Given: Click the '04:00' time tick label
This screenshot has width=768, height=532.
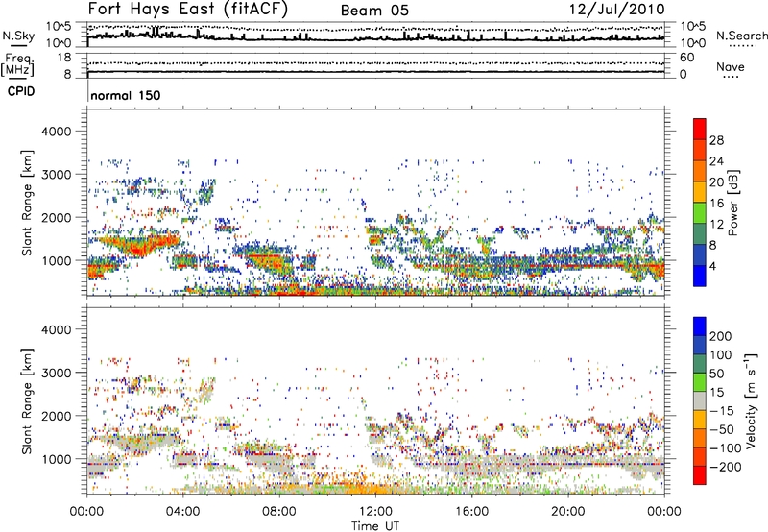Looking at the screenshot, I should pos(183,512).
